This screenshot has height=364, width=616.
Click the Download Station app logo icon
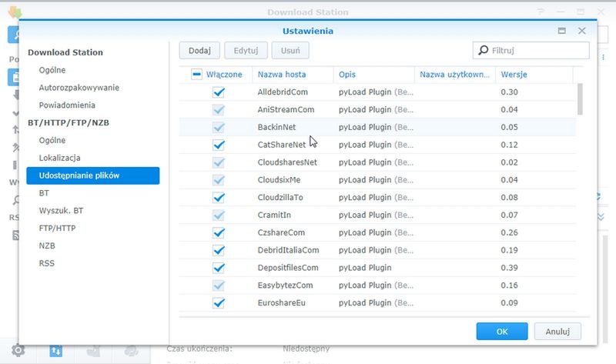tap(15, 12)
